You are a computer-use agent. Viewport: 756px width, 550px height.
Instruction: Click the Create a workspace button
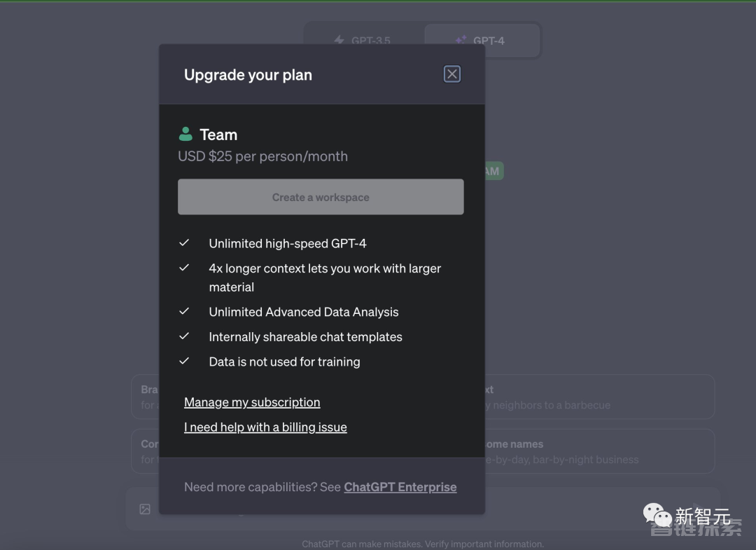(x=321, y=197)
